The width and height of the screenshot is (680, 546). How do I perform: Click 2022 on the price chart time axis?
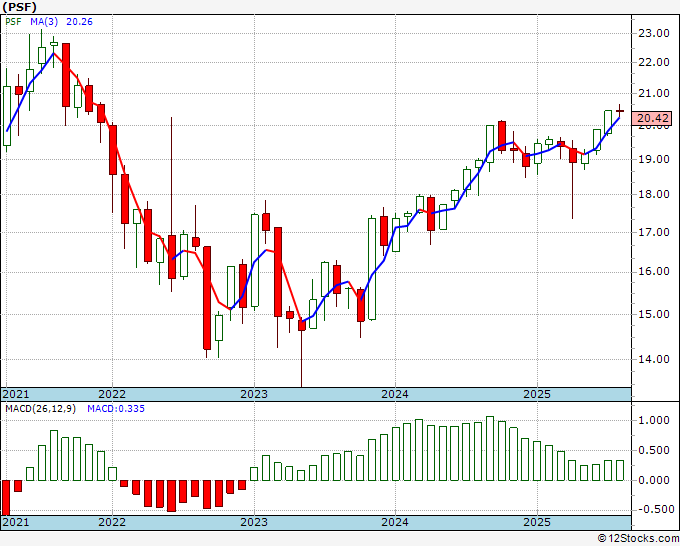112,394
